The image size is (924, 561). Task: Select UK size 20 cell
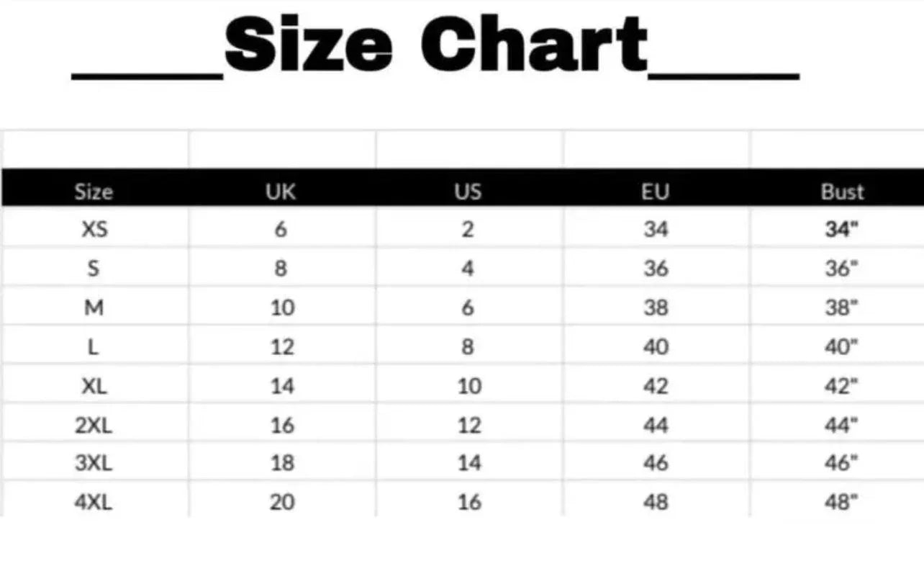click(x=281, y=502)
